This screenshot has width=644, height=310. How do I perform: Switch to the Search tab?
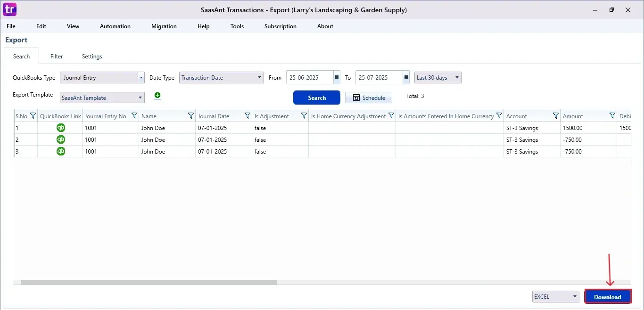tap(21, 56)
